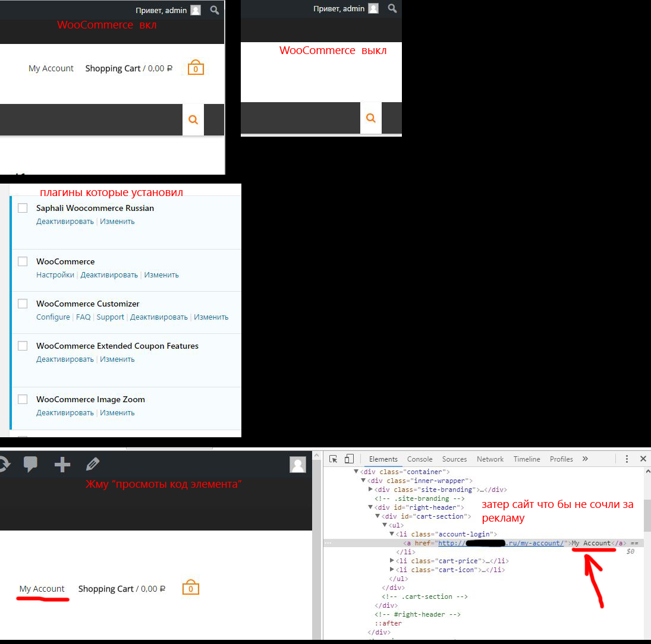Click the comments speech-bubble icon in the admin bar
Viewport: 651px width, 644px height.
[x=30, y=464]
